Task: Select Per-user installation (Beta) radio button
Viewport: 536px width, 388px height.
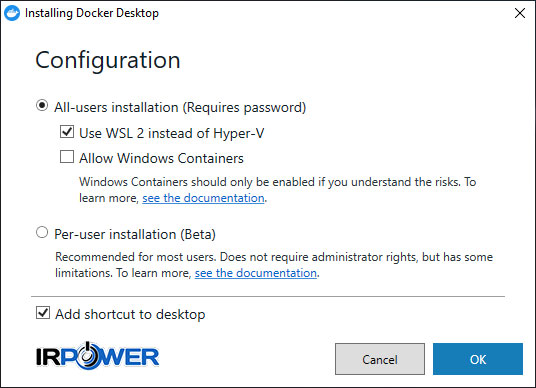Action: pyautogui.click(x=42, y=232)
